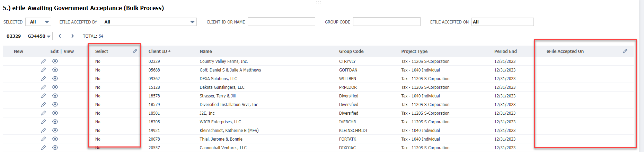Click group code PRPLDOR
The image size is (644, 152).
(x=348, y=87)
